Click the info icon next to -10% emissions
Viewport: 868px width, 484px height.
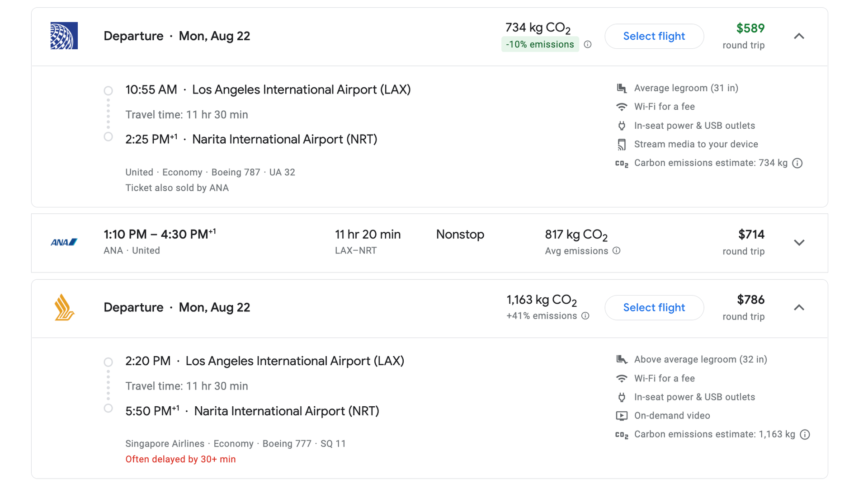[588, 44]
